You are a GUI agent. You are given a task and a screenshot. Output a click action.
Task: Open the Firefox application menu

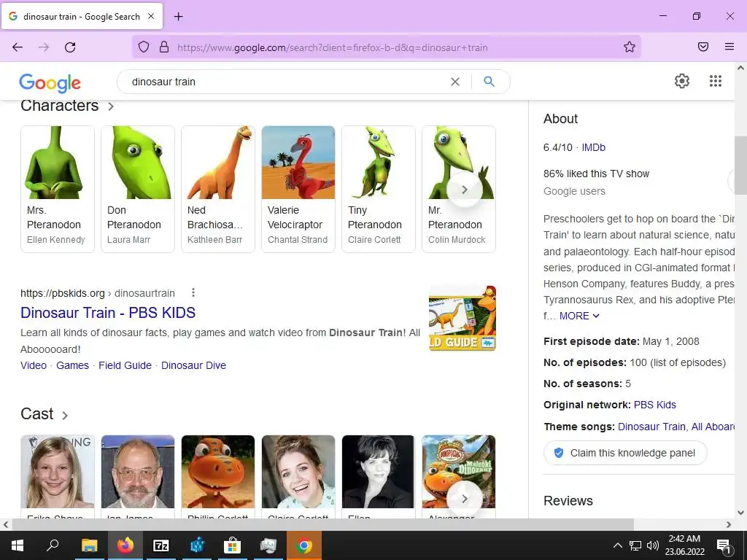[729, 47]
